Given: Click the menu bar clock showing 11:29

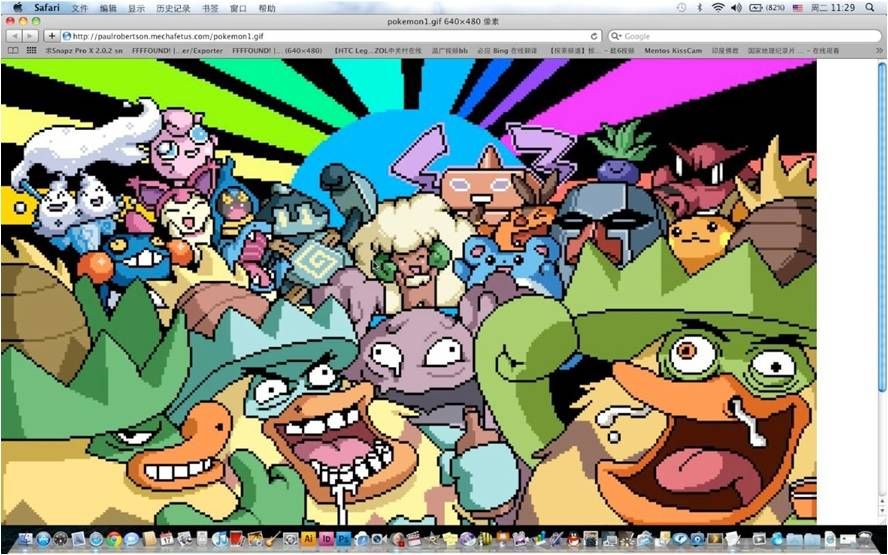Looking at the screenshot, I should (x=832, y=8).
